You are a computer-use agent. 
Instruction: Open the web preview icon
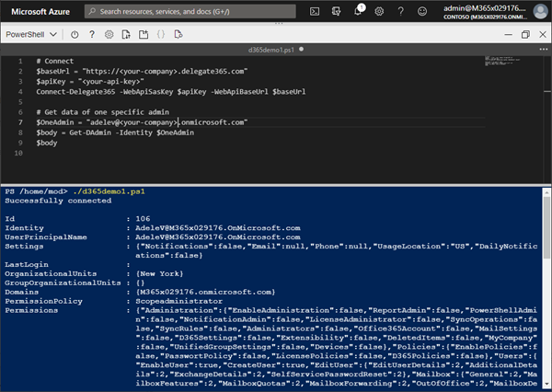pyautogui.click(x=178, y=34)
